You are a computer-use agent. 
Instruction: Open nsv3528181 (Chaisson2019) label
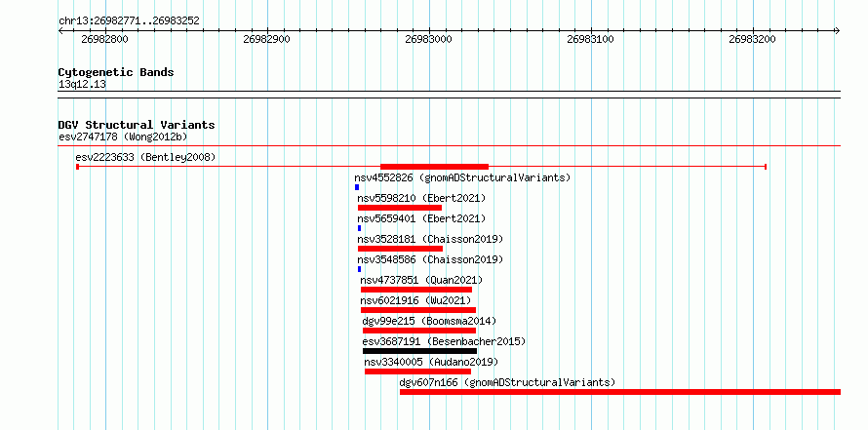430,239
